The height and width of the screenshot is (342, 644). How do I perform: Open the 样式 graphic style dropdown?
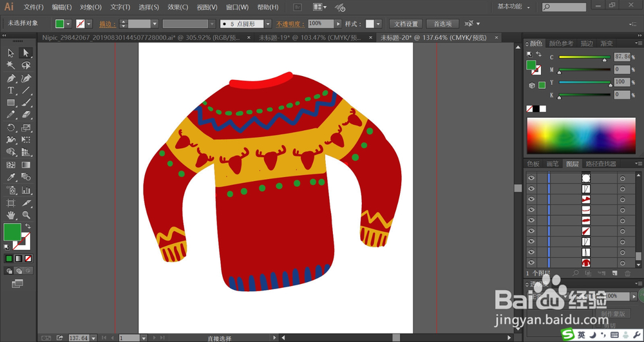pos(378,24)
